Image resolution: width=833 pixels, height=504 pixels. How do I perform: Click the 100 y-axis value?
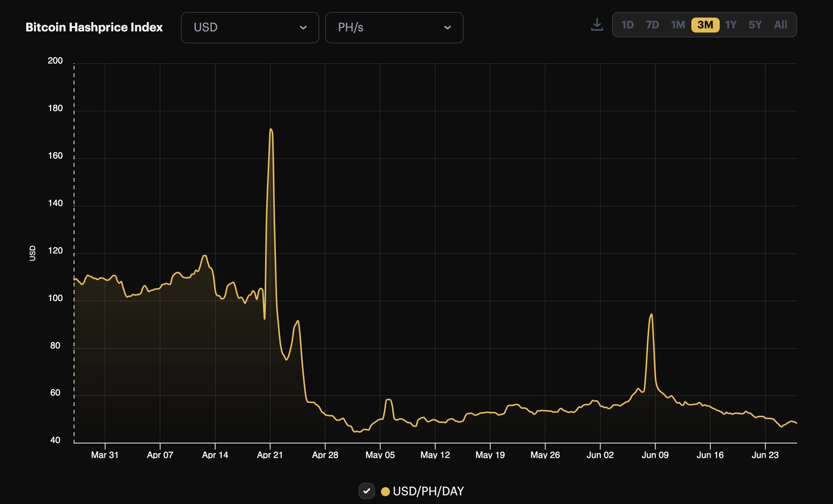coord(55,298)
